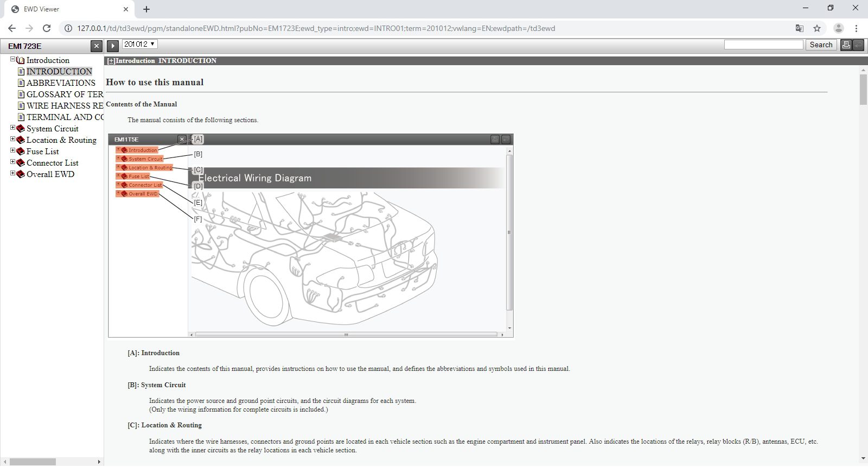868x467 pixels.
Task: Expand the System Circuit tree node
Action: (12, 128)
